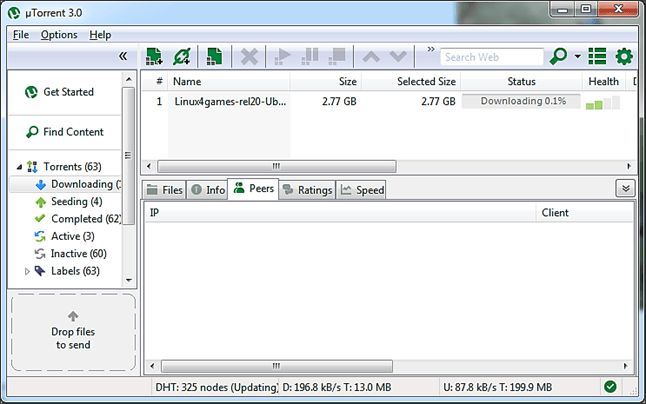646x404 pixels.
Task: Click the DHT: 325 nodes status text
Action: click(216, 388)
